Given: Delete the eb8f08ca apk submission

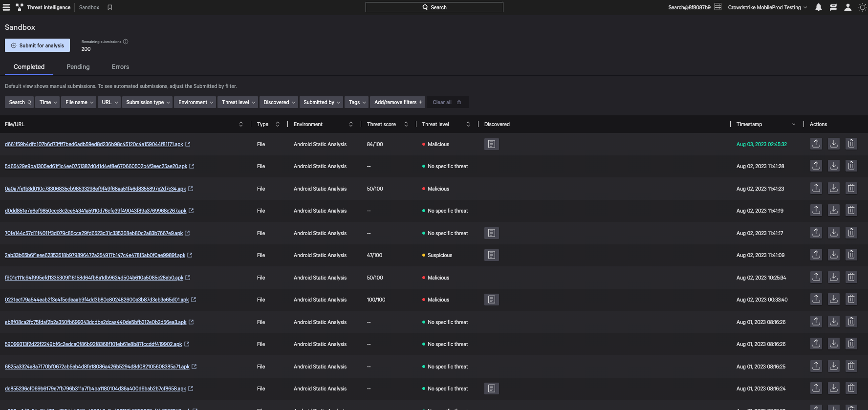Looking at the screenshot, I should tap(851, 322).
